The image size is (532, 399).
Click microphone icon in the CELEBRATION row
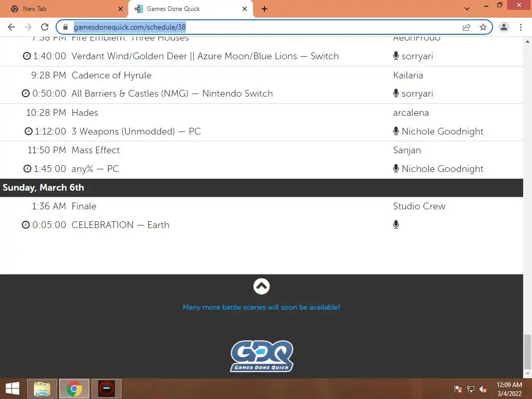pyautogui.click(x=396, y=224)
